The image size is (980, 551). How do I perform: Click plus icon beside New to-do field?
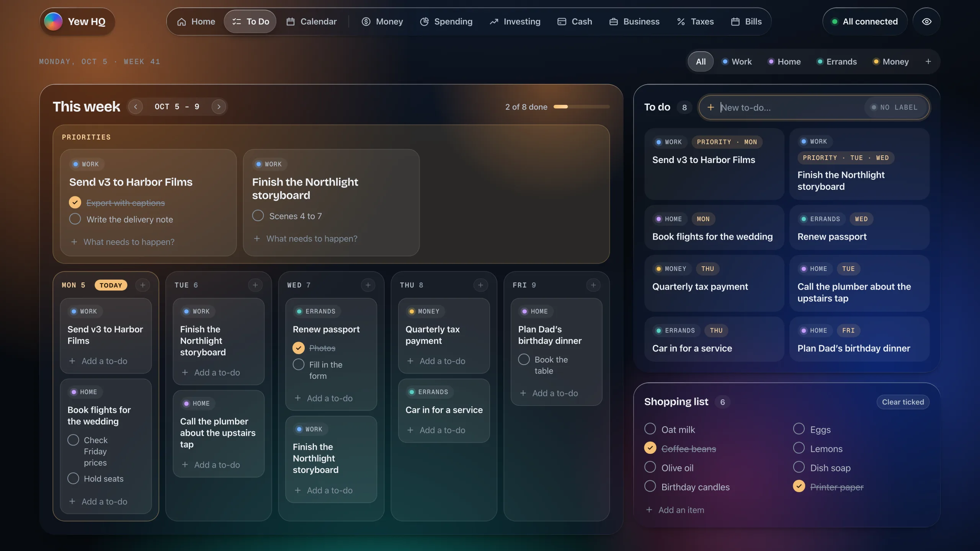[x=710, y=108]
